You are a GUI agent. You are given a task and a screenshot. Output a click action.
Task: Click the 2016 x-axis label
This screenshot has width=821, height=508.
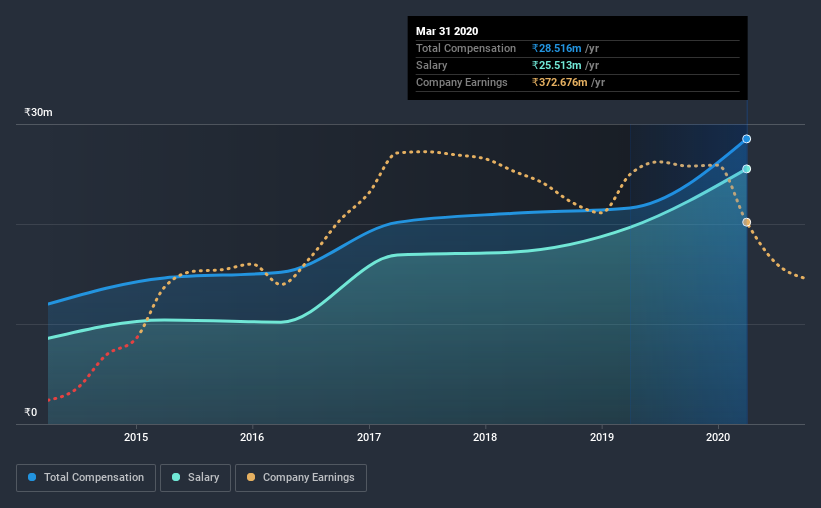pos(252,437)
